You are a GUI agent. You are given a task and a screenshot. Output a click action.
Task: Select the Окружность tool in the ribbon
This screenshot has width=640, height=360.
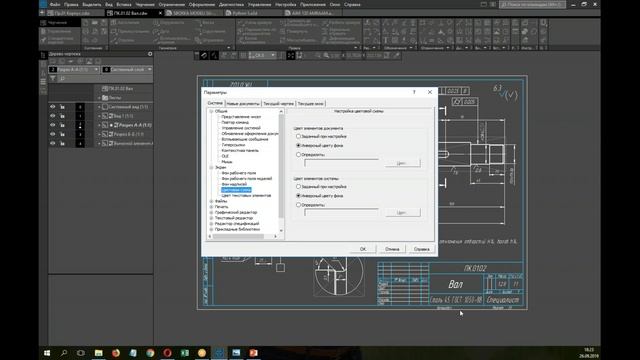pos(169,23)
